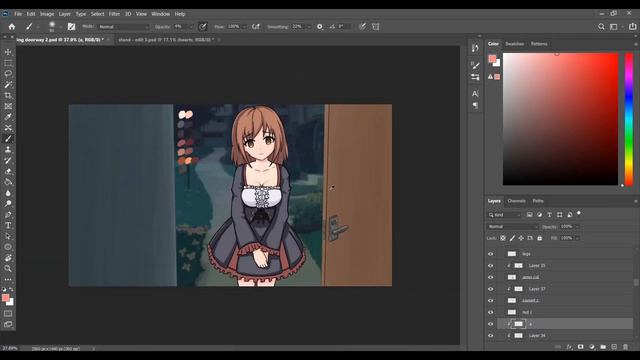Select the Move tool
Viewport: 640px width, 360px height.
(8, 52)
